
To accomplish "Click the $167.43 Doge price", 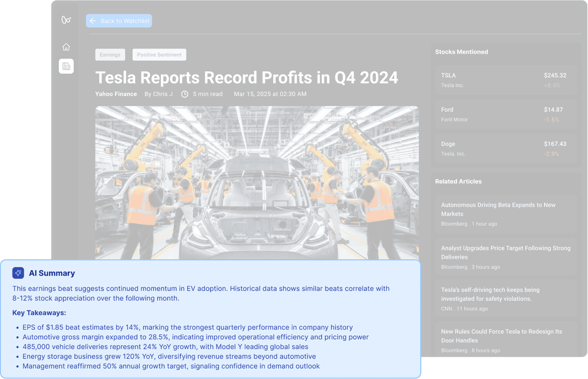I will pyautogui.click(x=555, y=144).
